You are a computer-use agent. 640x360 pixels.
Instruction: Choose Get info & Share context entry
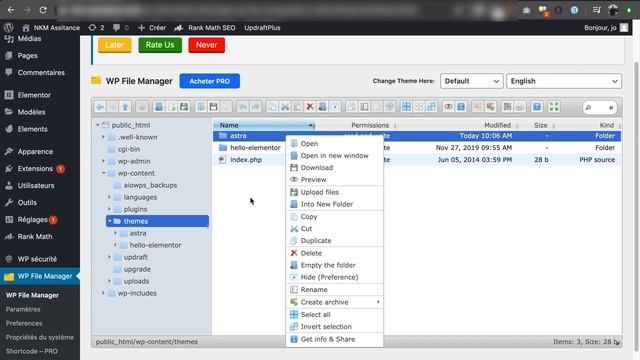click(x=335, y=339)
